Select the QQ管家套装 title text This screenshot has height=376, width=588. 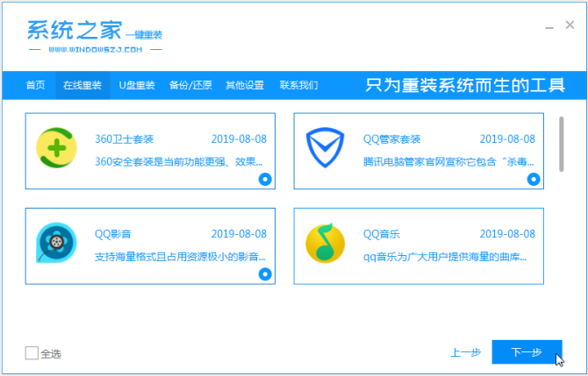392,139
